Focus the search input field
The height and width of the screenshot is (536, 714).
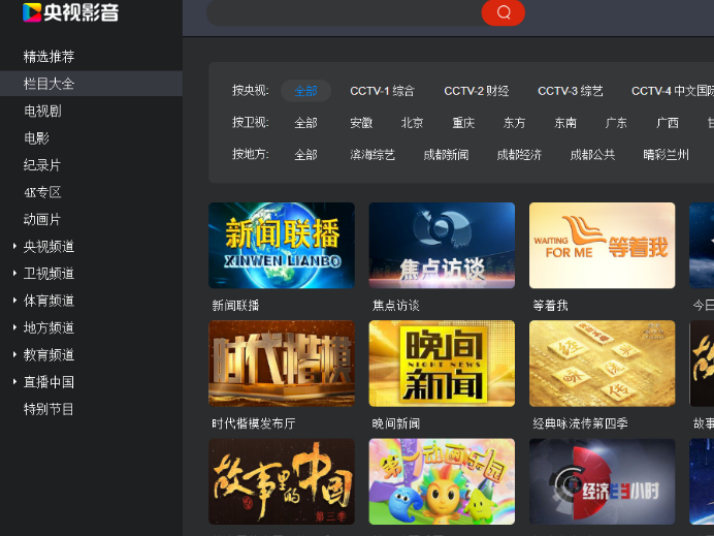[345, 12]
